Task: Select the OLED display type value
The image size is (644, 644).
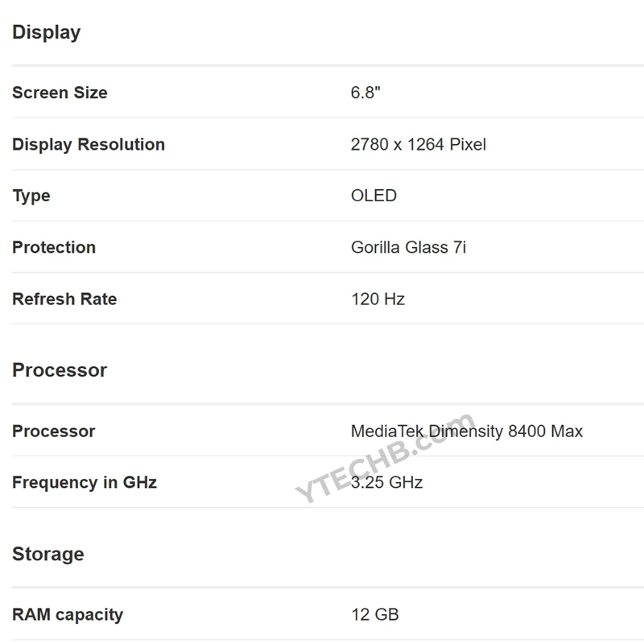Action: [x=374, y=196]
